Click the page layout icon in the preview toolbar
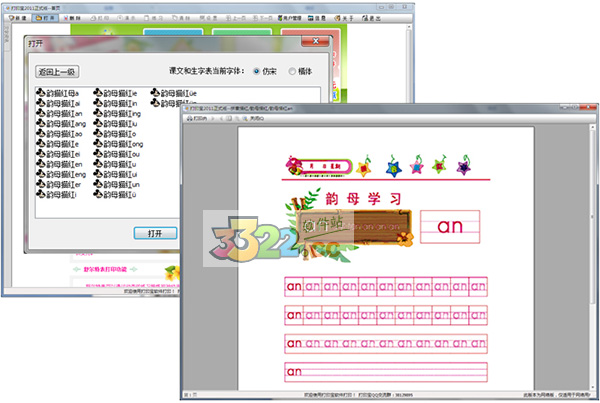 tap(229, 119)
